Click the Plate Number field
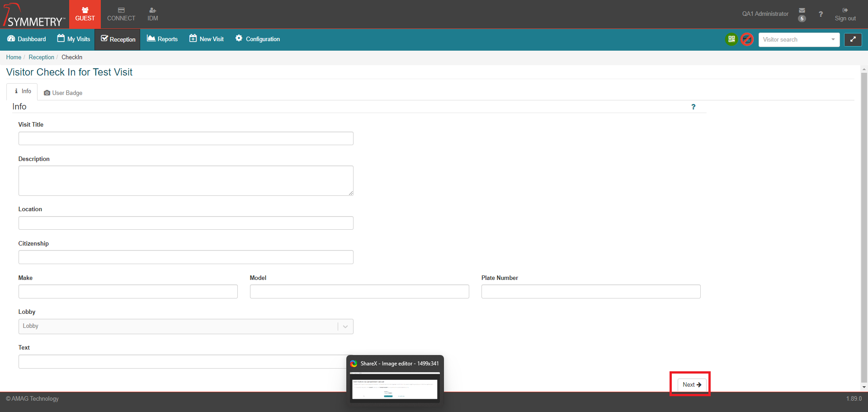This screenshot has width=868, height=412. point(591,292)
